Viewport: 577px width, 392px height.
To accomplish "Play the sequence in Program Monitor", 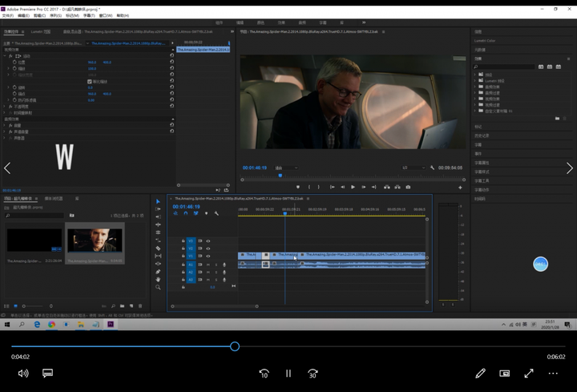I will coord(353,187).
